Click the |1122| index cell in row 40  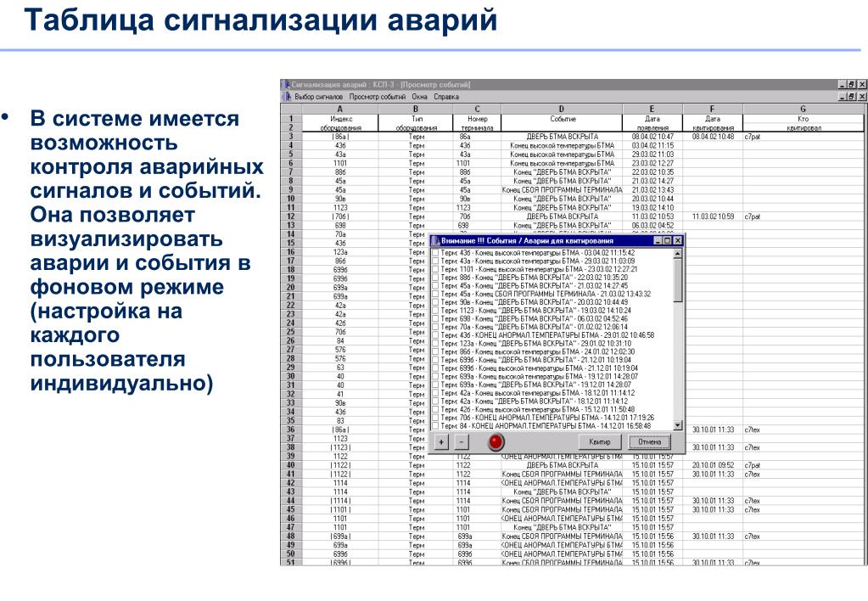tap(340, 465)
